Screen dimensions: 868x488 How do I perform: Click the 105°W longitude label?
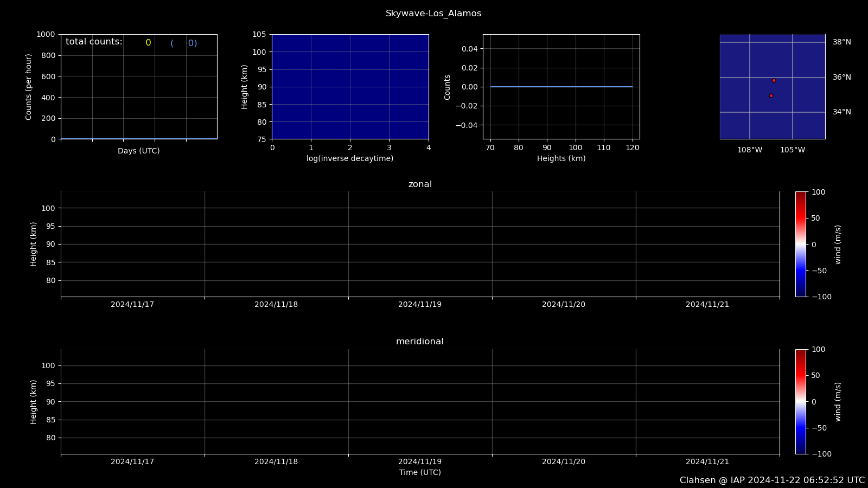(x=793, y=150)
